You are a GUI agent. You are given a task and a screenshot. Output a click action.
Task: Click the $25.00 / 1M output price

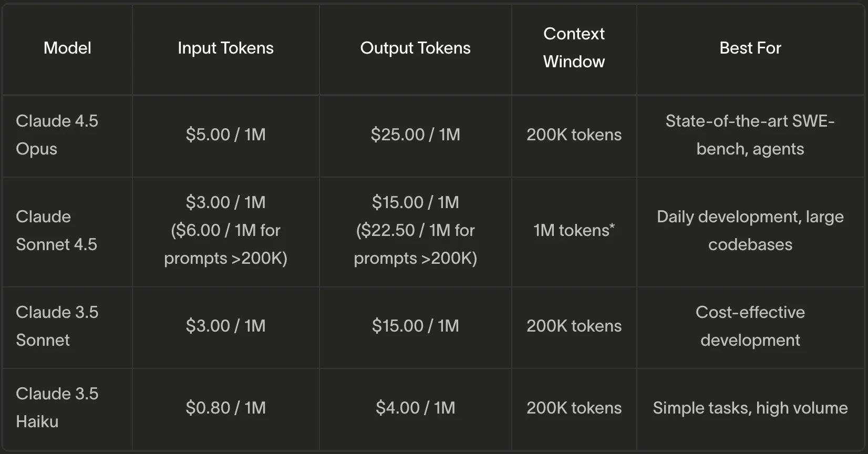tap(415, 135)
